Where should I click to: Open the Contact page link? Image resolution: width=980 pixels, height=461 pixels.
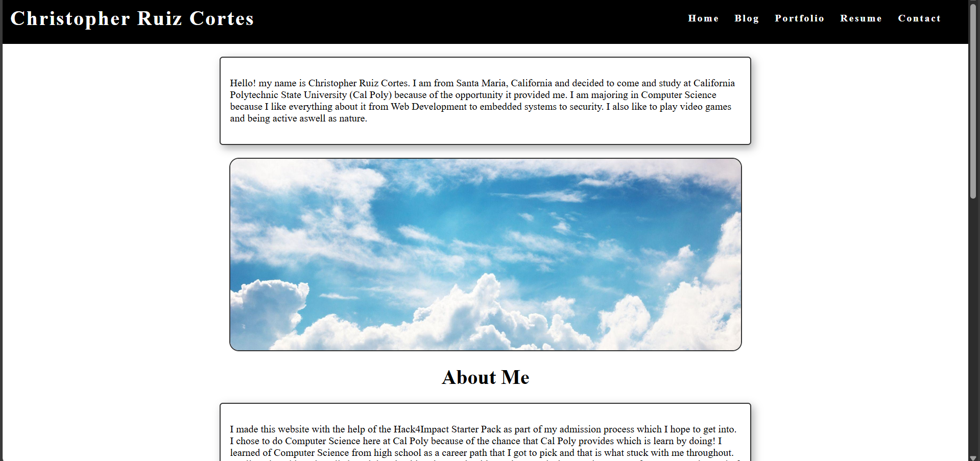[919, 18]
